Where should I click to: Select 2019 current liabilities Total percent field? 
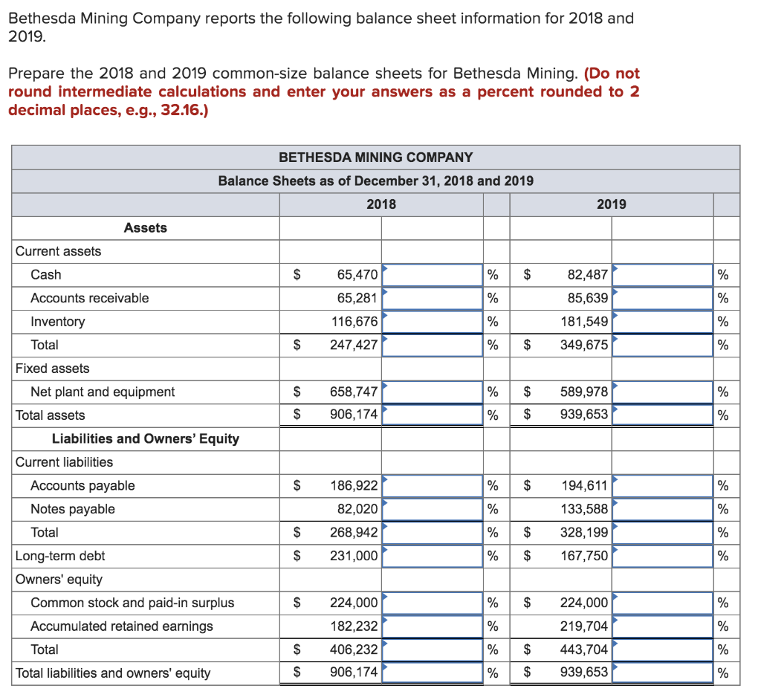click(662, 533)
